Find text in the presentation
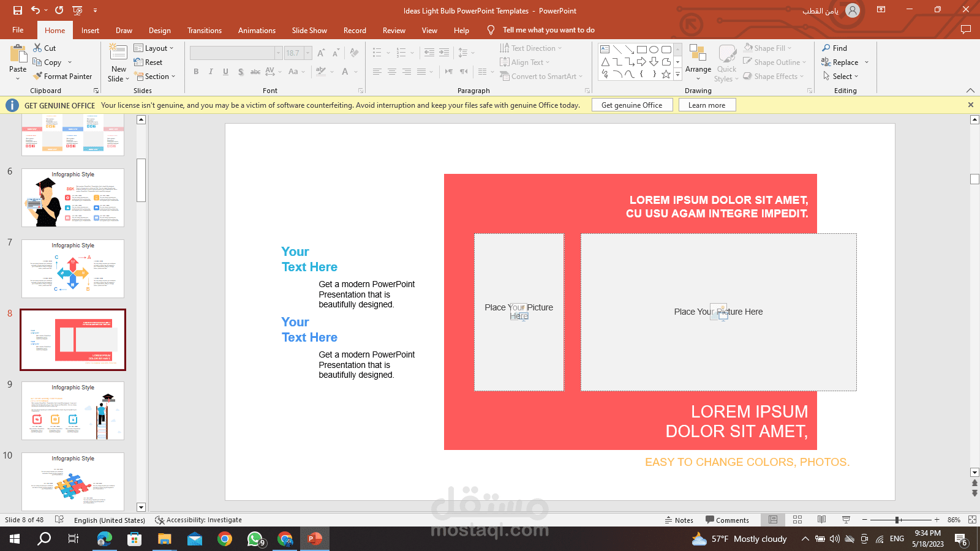 [834, 48]
